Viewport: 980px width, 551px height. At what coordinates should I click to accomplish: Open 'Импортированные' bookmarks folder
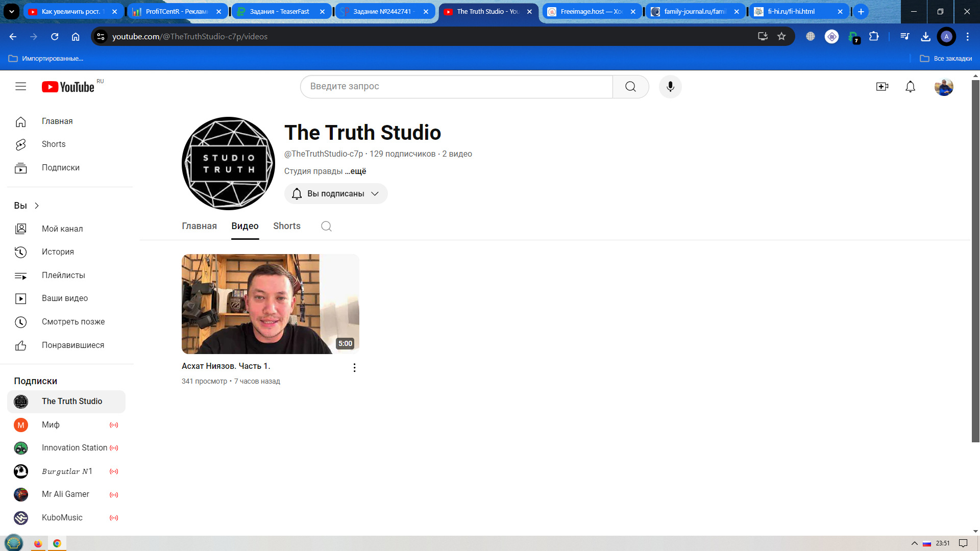coord(46,59)
